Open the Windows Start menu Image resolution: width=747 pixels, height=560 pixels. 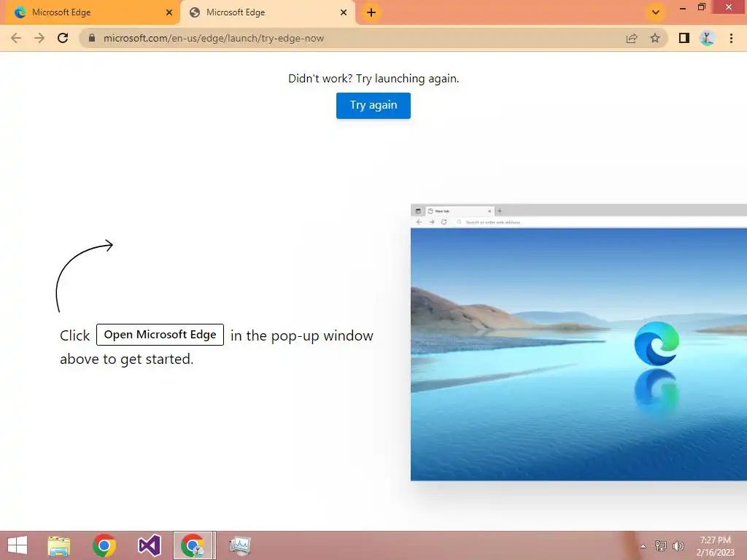(18, 545)
